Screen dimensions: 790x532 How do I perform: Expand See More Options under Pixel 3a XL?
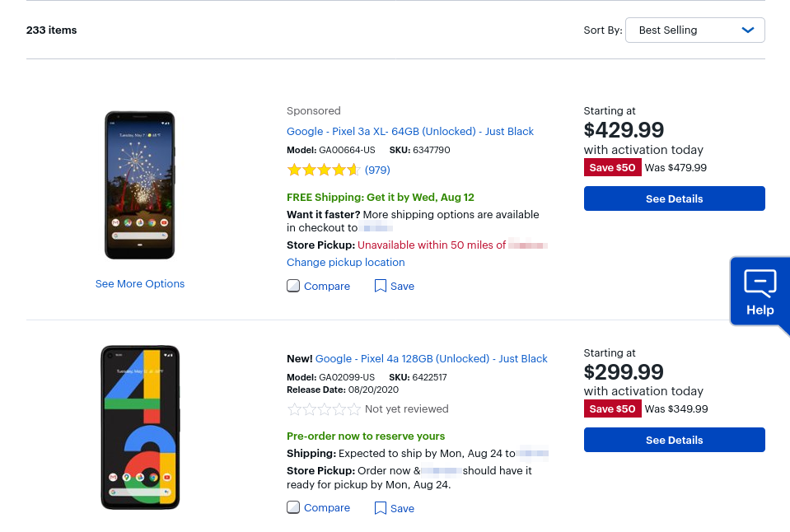140,283
